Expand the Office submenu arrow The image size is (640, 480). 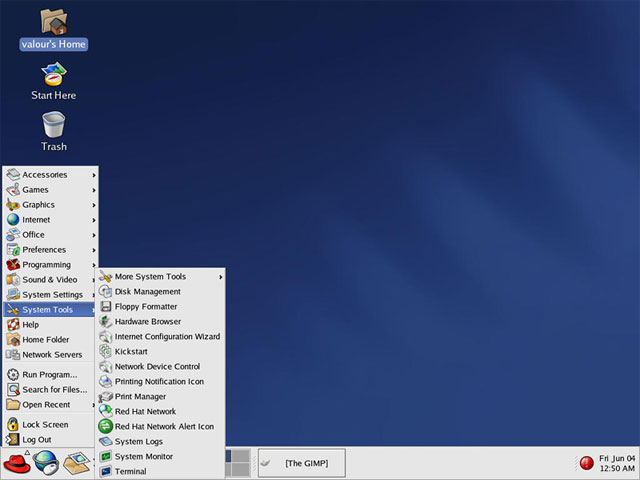point(94,235)
